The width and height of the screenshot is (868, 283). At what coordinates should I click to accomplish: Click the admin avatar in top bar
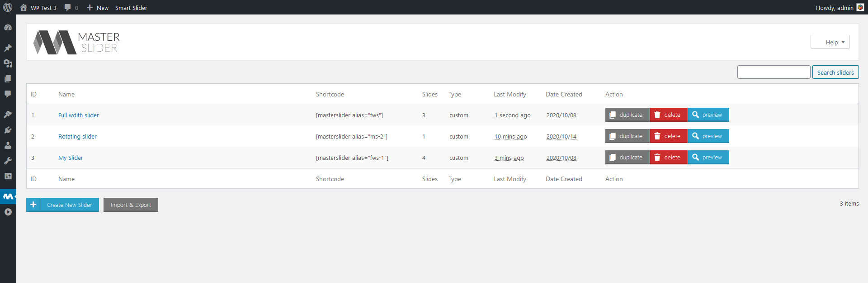pos(860,7)
